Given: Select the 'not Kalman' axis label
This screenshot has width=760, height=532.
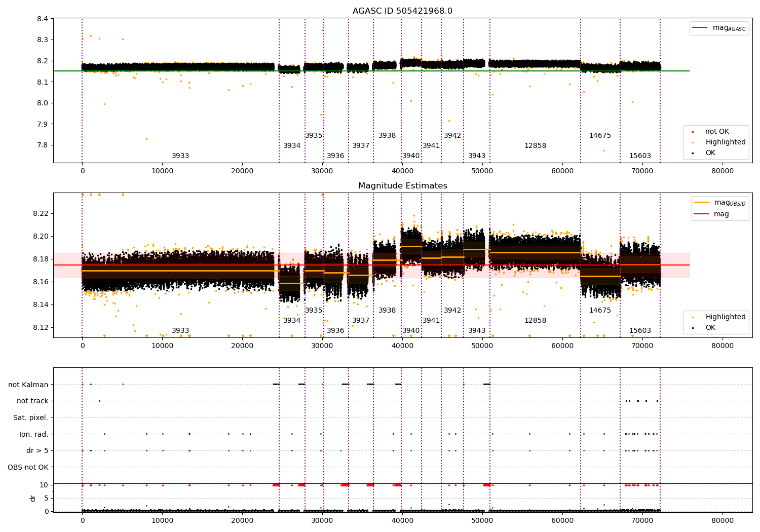Looking at the screenshot, I should pyautogui.click(x=28, y=385).
